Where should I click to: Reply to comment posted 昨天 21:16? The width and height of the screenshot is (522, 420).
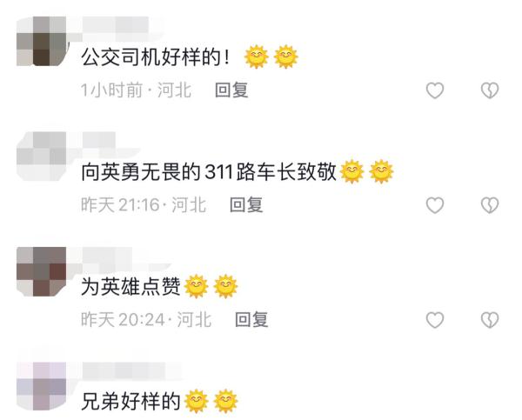coord(246,204)
